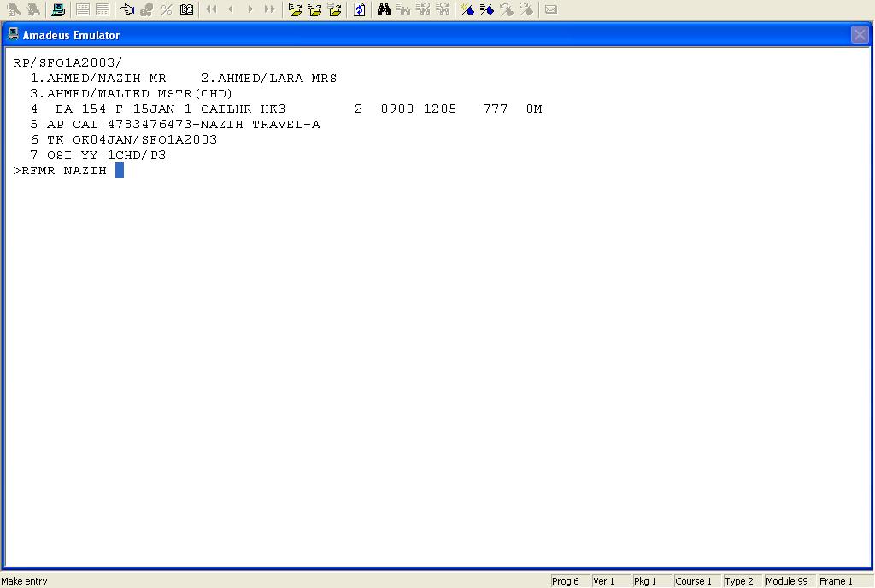Click the greyed find-next binoculars icon with right arrow
Viewport: 875px width, 588px height.
click(x=443, y=9)
